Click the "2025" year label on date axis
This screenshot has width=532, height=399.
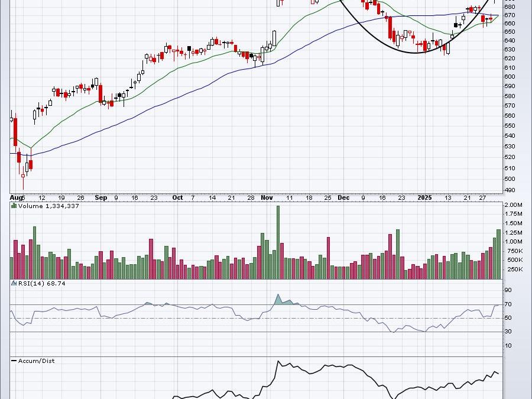(424, 197)
